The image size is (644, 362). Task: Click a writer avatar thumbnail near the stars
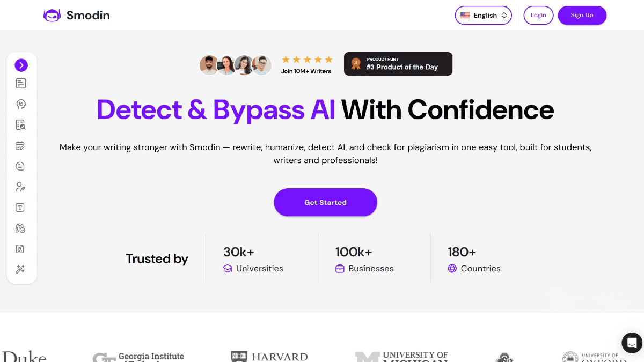pyautogui.click(x=209, y=64)
